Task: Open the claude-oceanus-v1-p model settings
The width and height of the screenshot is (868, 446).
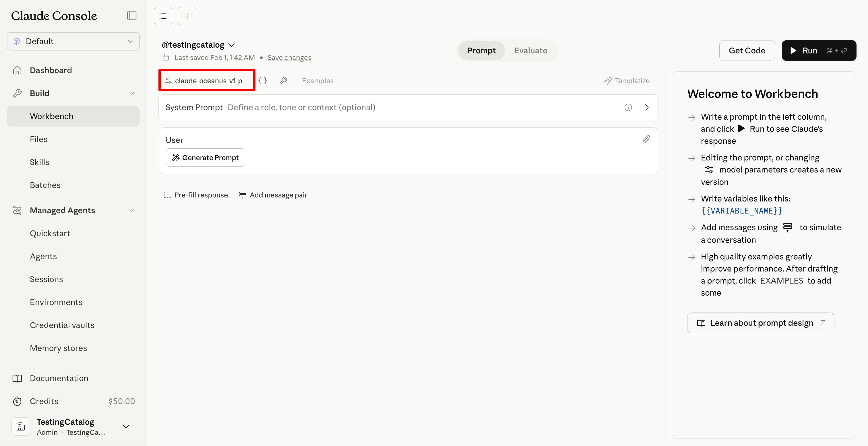Action: [207, 81]
